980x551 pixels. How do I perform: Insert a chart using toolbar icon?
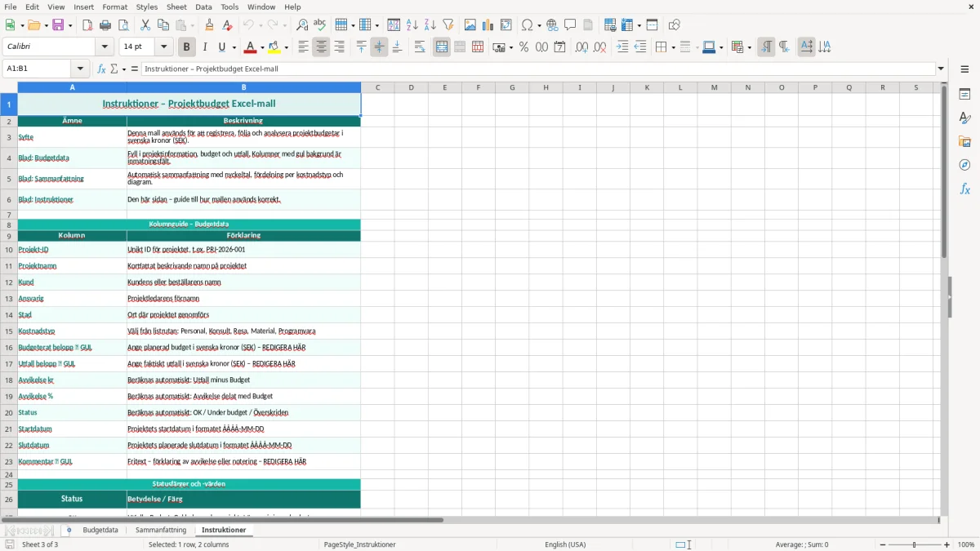(488, 25)
